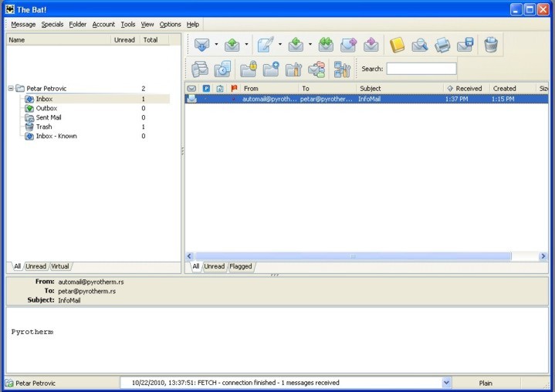Switch folder pane to Unread tab
The height and width of the screenshot is (392, 555).
(36, 266)
